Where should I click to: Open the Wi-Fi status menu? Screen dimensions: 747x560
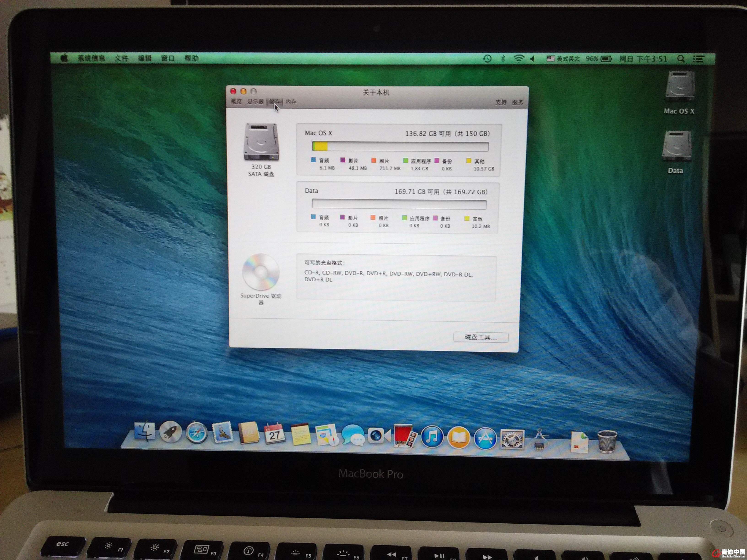coord(519,59)
